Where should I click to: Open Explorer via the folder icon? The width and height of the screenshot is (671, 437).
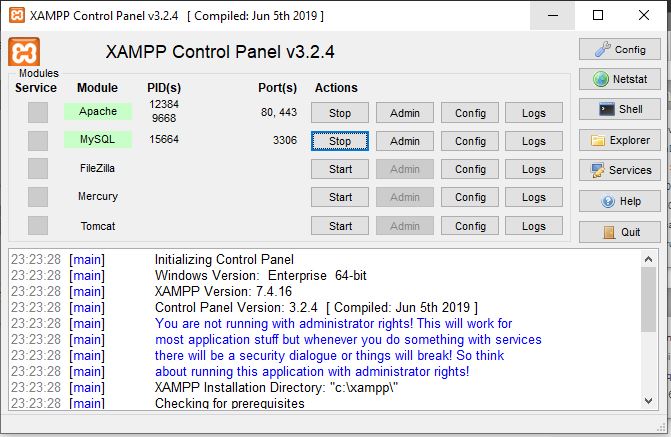[620, 140]
